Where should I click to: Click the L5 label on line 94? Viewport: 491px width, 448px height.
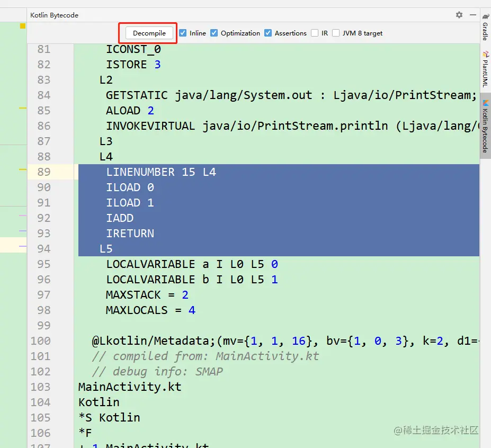pos(106,248)
